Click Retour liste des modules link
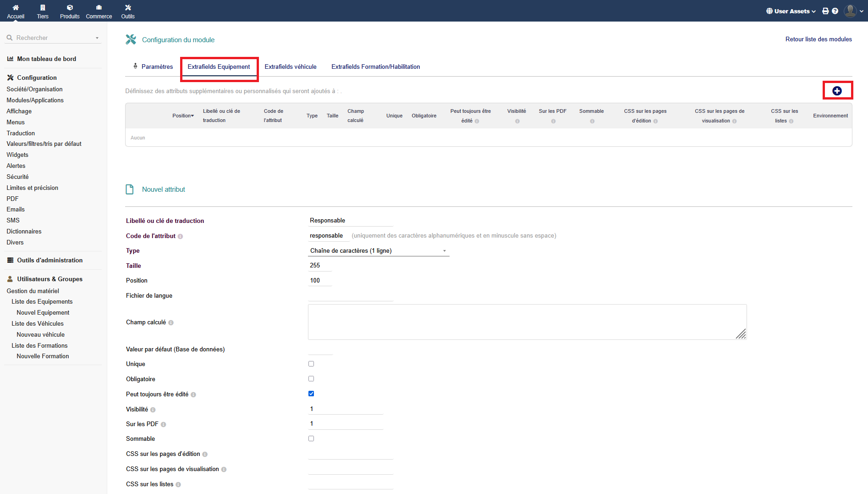This screenshot has width=868, height=494. pos(819,39)
